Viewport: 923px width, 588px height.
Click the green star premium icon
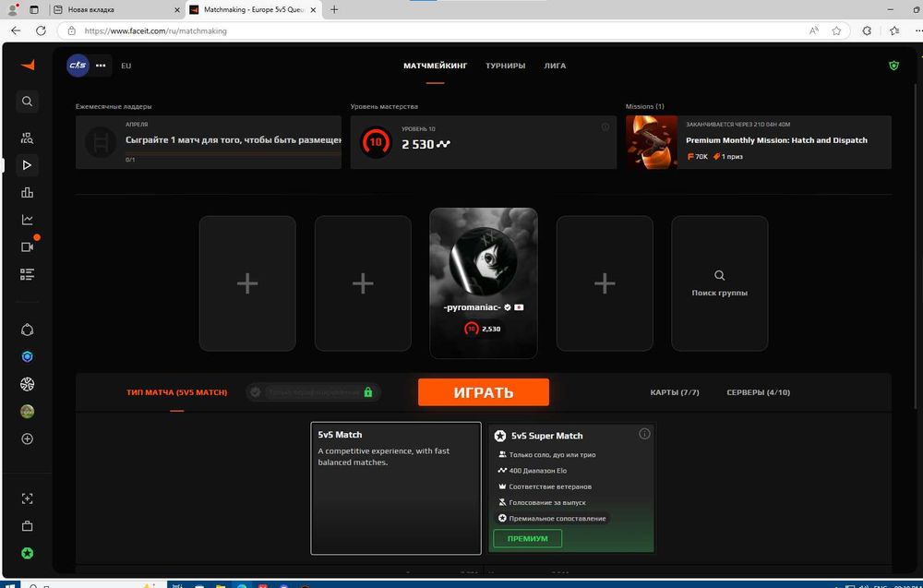click(x=27, y=553)
